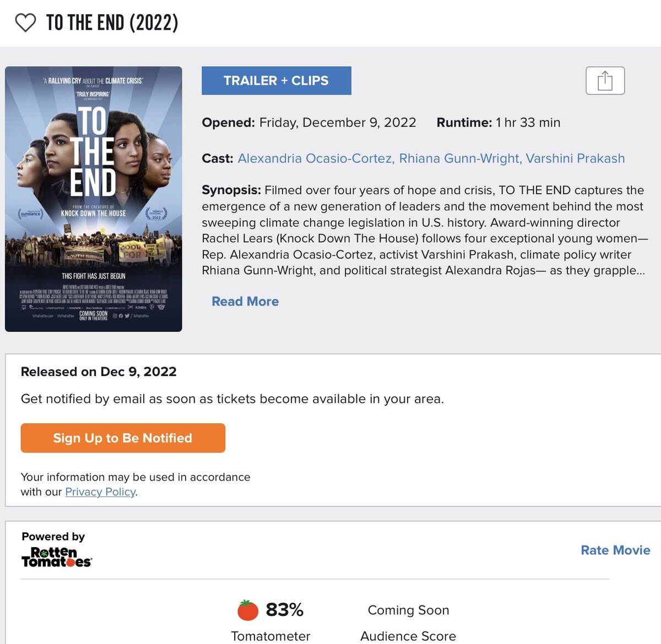Viewport: 661px width, 644px height.
Task: Click Rate Movie
Action: tap(615, 550)
